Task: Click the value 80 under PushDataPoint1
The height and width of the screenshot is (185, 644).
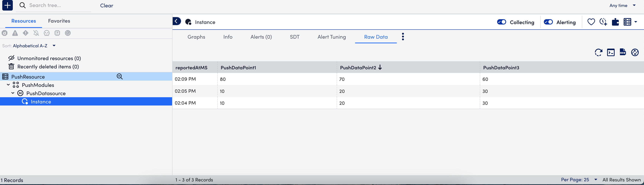Action: 223,79
